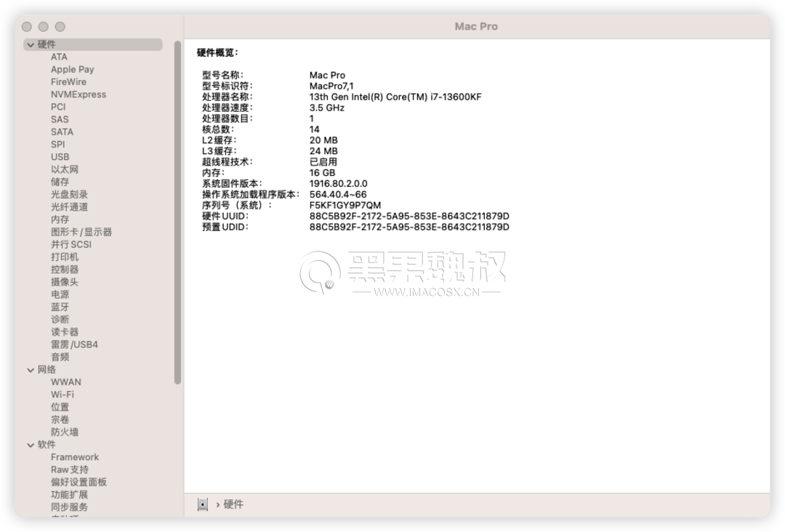The height and width of the screenshot is (532, 785).
Task: Select 储存 in the sidebar
Action: (x=60, y=182)
